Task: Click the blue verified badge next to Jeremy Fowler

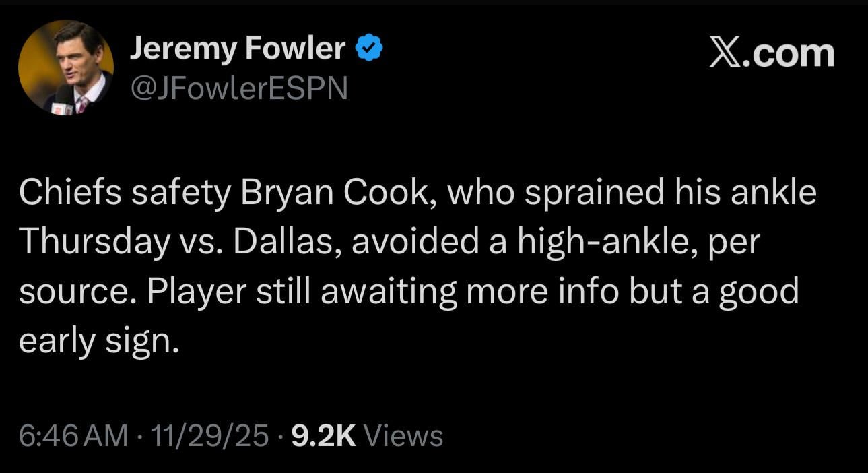Action: click(x=368, y=46)
